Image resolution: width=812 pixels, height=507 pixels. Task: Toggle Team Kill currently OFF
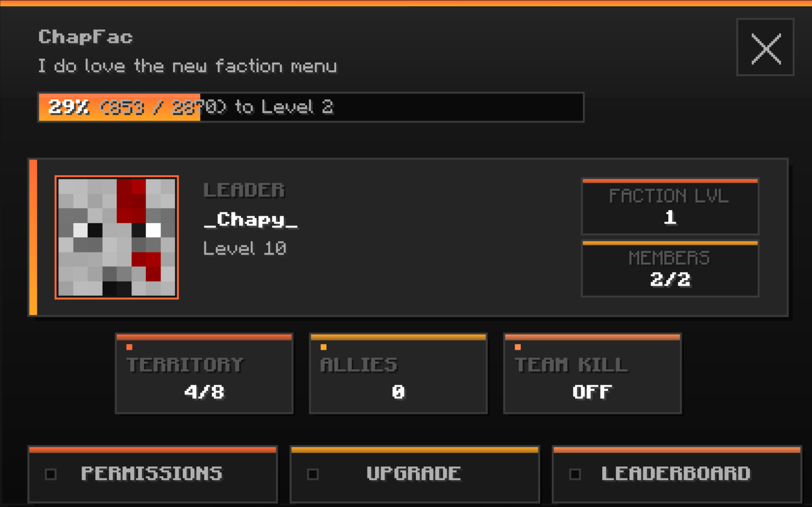point(593,373)
